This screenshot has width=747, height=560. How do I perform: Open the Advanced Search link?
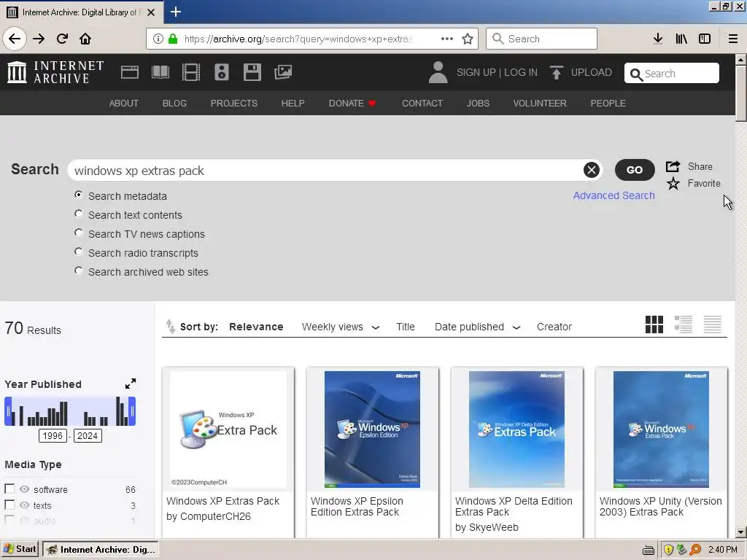point(614,195)
